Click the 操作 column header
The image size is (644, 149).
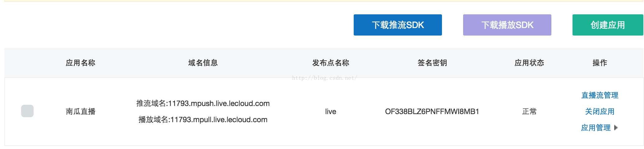pos(600,63)
